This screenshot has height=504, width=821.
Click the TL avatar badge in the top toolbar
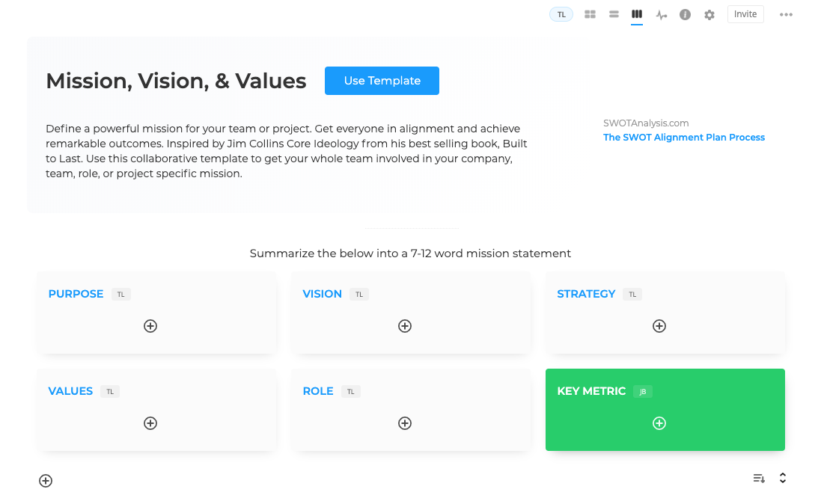tap(561, 14)
